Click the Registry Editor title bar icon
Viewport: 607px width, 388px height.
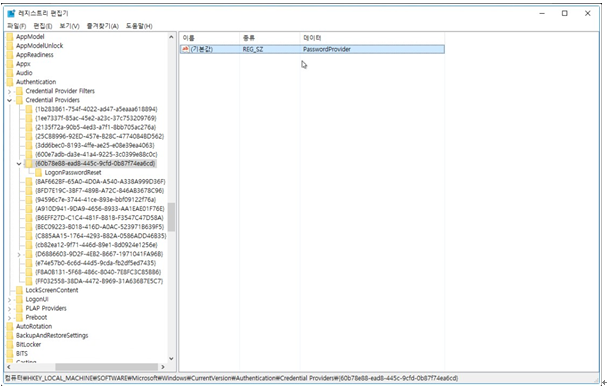[x=11, y=13]
